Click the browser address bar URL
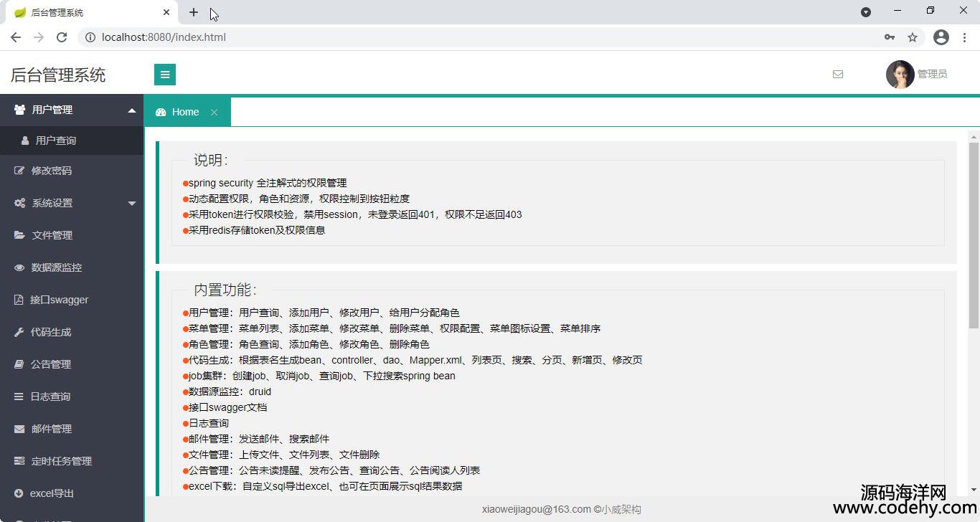Screen dimensions: 980x522 (x=164, y=37)
